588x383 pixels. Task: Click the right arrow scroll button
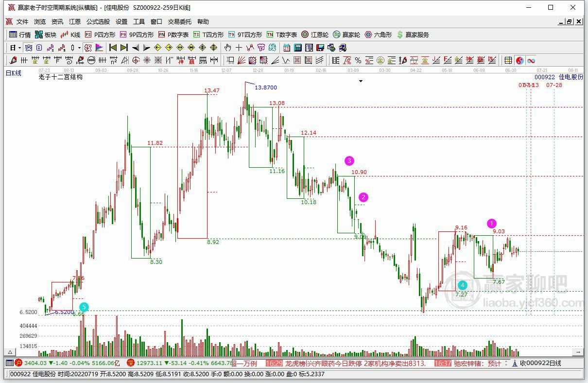(578, 352)
